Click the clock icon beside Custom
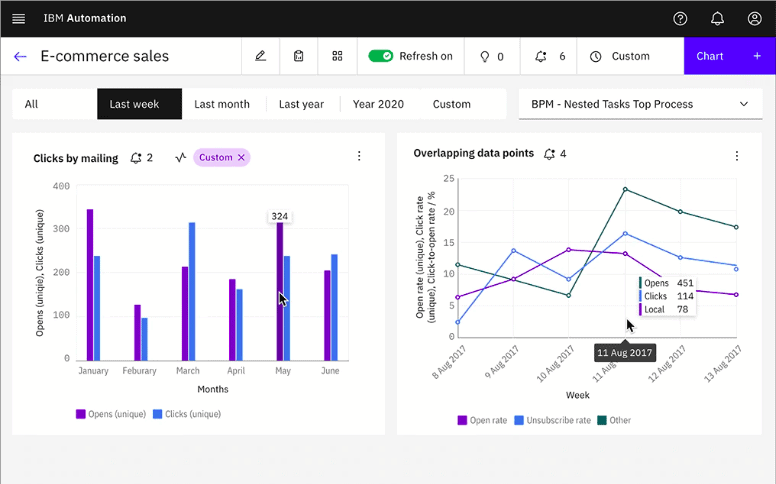The height and width of the screenshot is (484, 776). pyautogui.click(x=595, y=56)
